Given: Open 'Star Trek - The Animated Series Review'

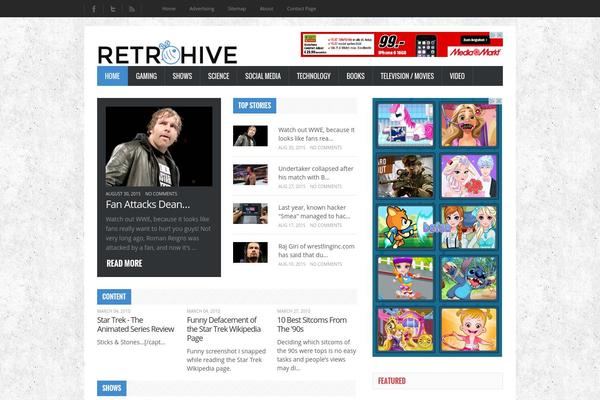Looking at the screenshot, I should coord(136,323).
